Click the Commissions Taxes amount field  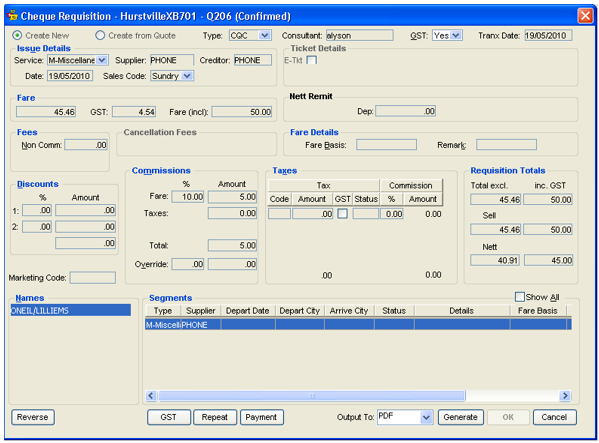[232, 213]
